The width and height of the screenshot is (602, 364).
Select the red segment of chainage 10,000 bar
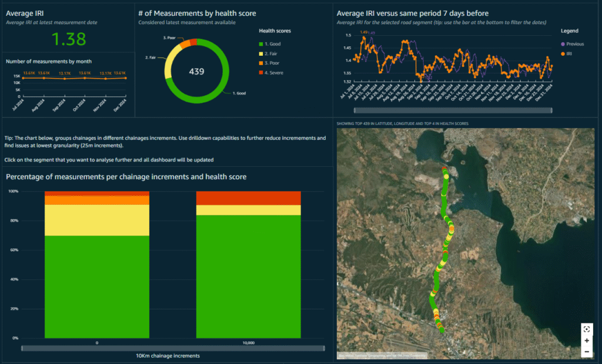click(249, 198)
